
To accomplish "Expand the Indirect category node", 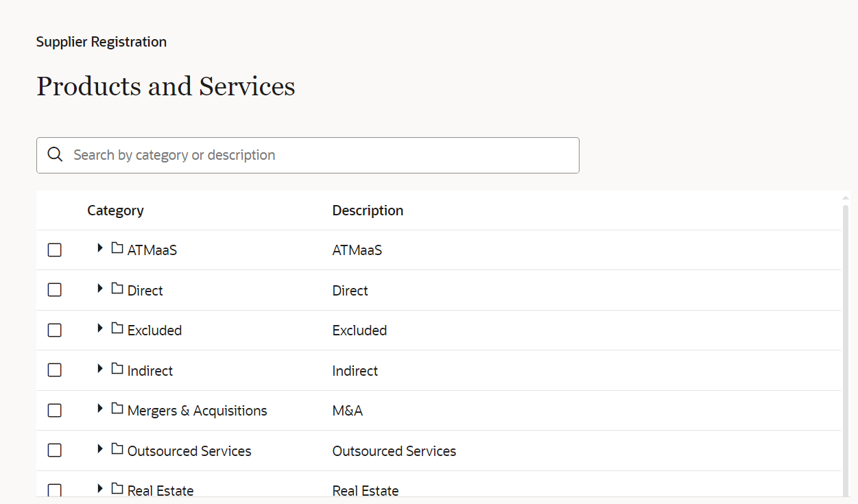I will (100, 369).
